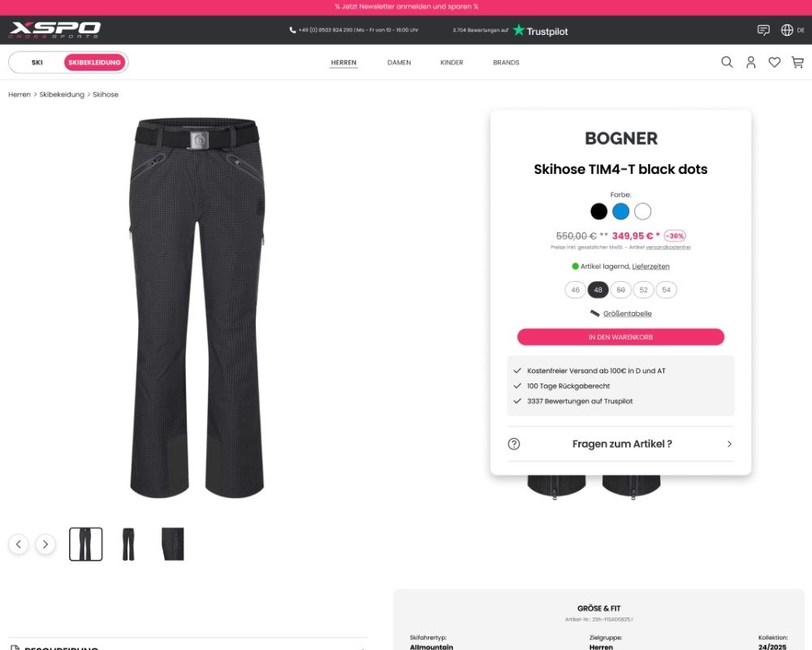Open the wishlist heart icon

click(x=774, y=63)
